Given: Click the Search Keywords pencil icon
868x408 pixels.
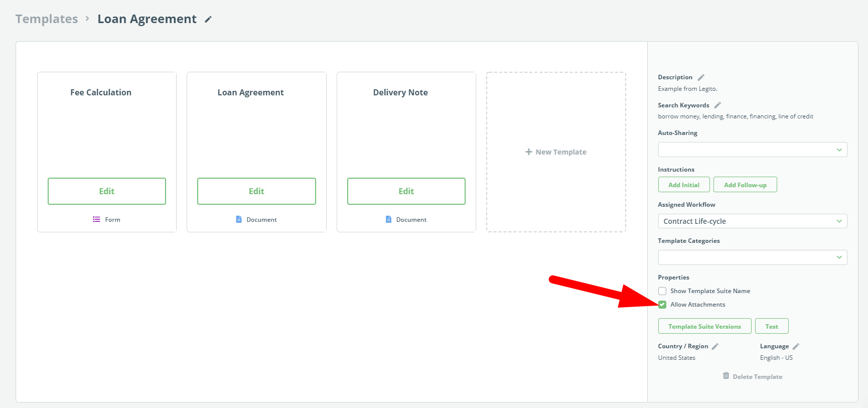Looking at the screenshot, I should 717,105.
